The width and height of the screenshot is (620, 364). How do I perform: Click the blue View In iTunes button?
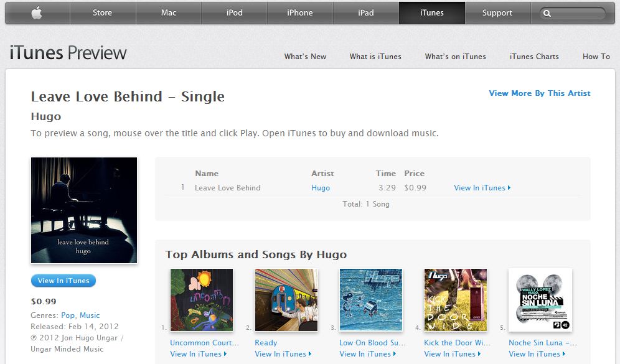click(63, 281)
